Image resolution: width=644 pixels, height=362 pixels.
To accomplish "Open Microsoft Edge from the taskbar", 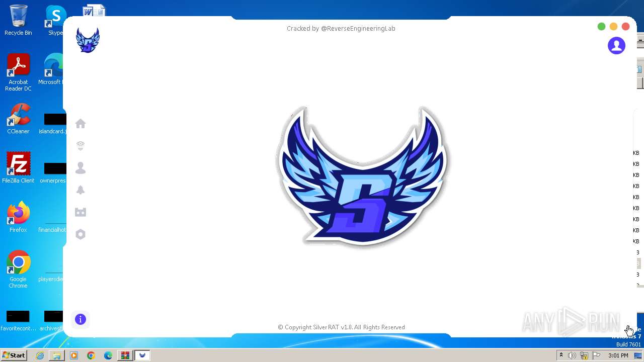I will click(108, 355).
